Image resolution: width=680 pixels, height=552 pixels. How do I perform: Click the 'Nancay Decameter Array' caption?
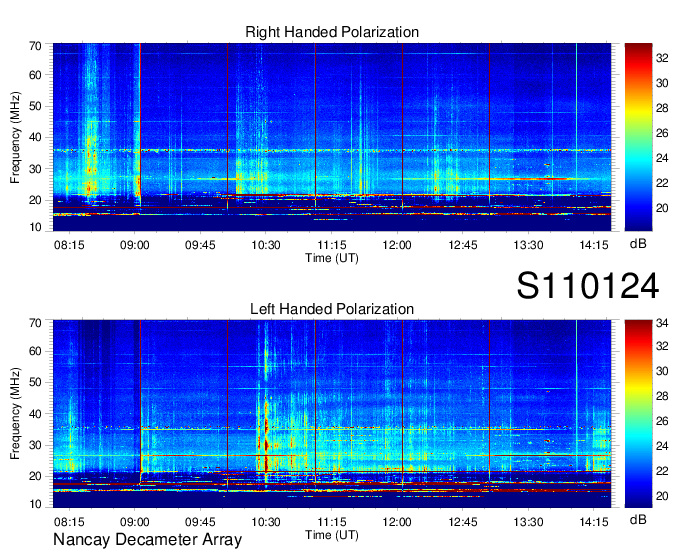[x=147, y=539]
